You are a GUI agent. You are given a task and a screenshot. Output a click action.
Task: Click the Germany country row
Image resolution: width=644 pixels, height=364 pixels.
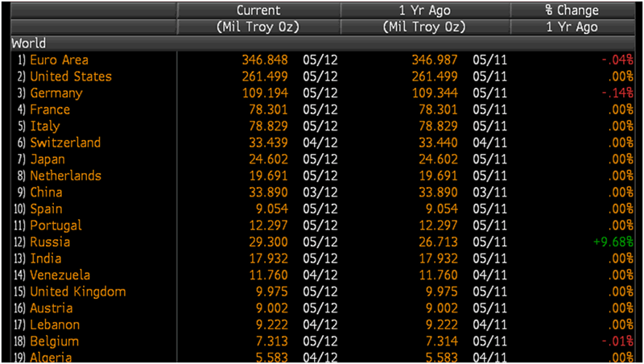[x=56, y=93]
